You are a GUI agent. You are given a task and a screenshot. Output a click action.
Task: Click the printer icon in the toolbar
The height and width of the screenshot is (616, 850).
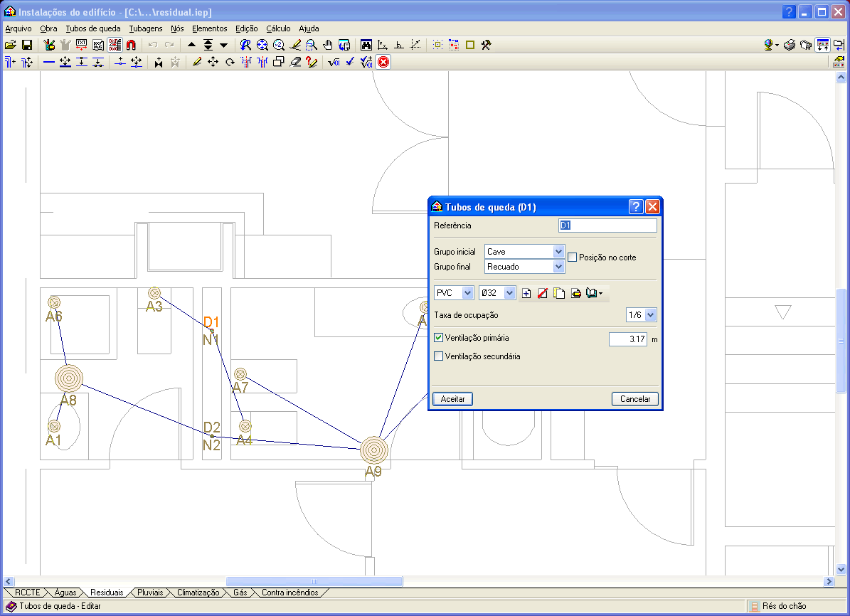790,45
